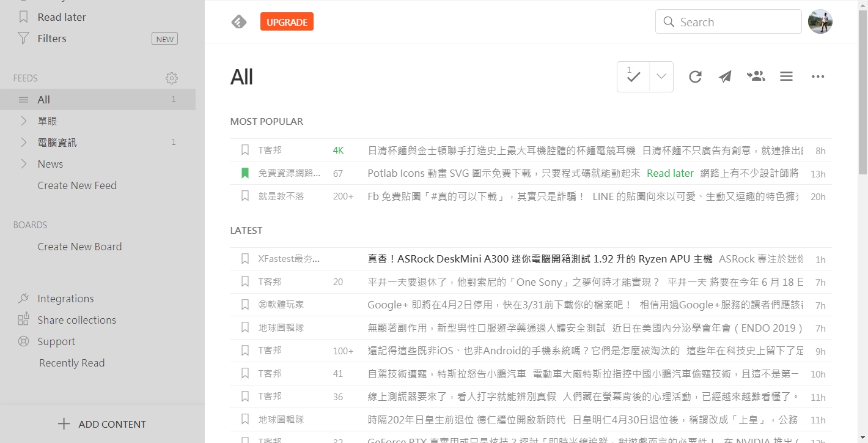Click the NEW badge beside Filters
Image resolution: width=868 pixels, height=443 pixels.
tap(165, 39)
